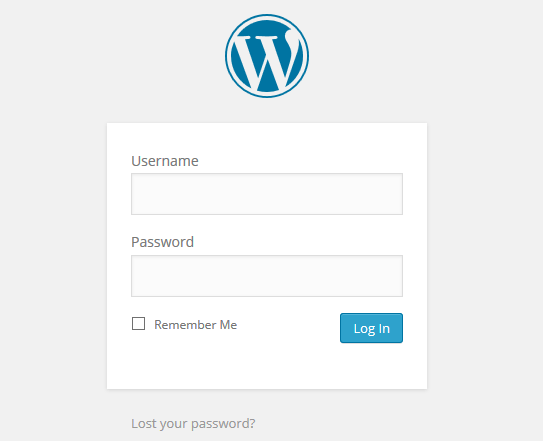The image size is (543, 441).
Task: Click the Password label above the field
Action: coord(162,242)
